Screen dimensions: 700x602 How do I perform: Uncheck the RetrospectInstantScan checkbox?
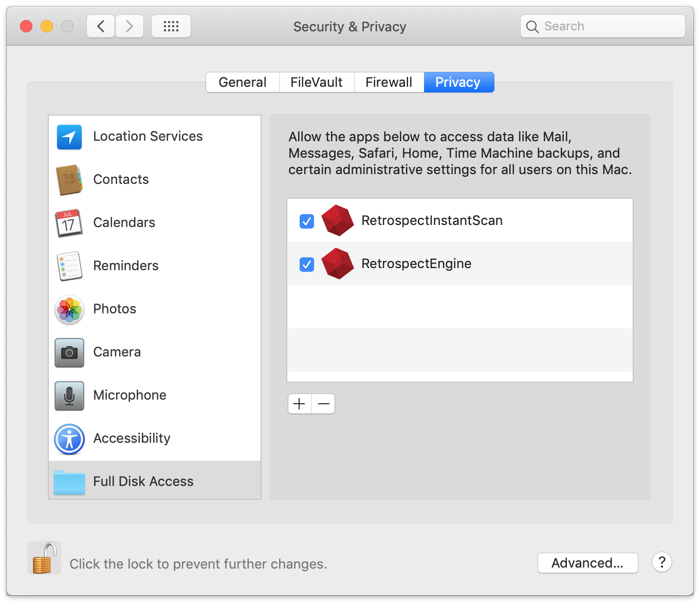(x=307, y=221)
